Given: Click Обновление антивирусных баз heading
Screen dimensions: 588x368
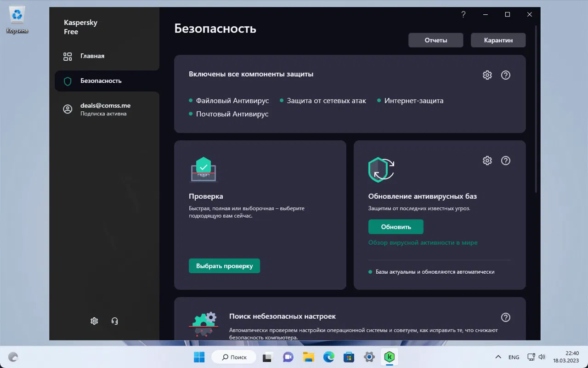Looking at the screenshot, I should point(423,196).
